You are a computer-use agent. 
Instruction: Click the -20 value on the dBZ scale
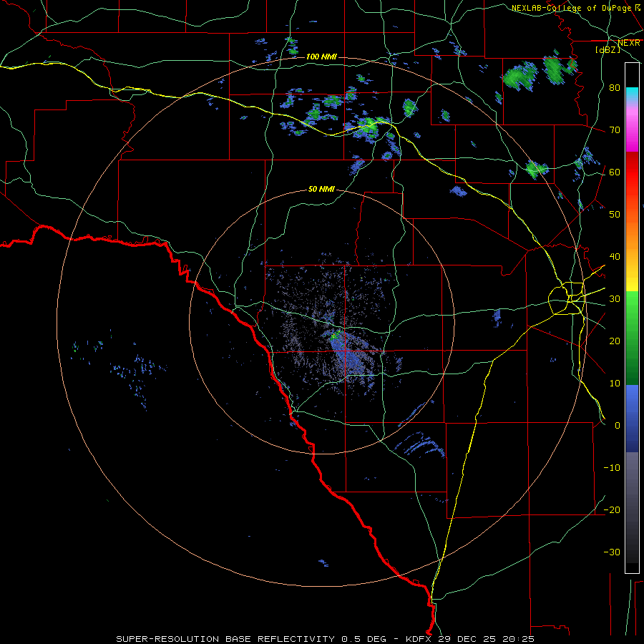tap(612, 510)
